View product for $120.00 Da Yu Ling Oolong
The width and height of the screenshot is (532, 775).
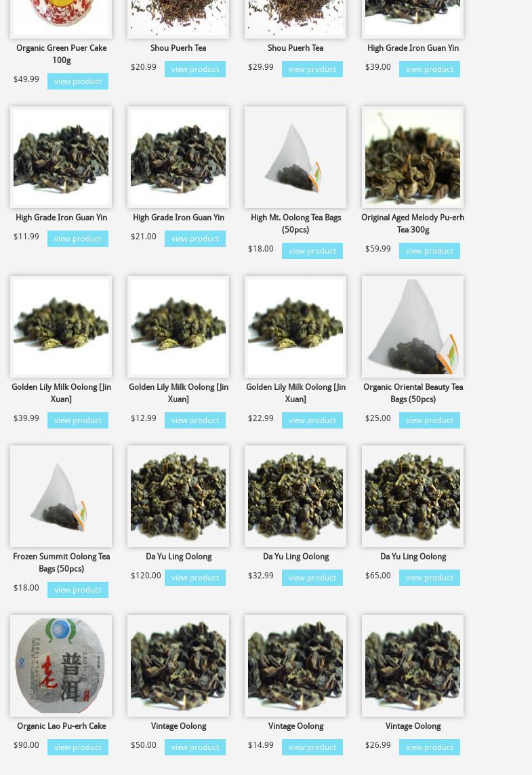tap(195, 578)
